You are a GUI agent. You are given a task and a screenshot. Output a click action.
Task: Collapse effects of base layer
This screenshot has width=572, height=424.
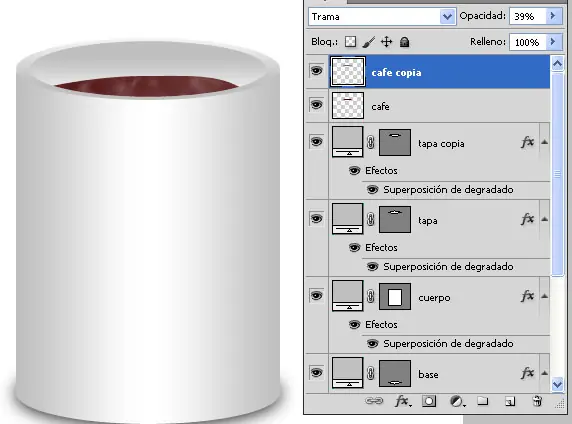click(544, 373)
